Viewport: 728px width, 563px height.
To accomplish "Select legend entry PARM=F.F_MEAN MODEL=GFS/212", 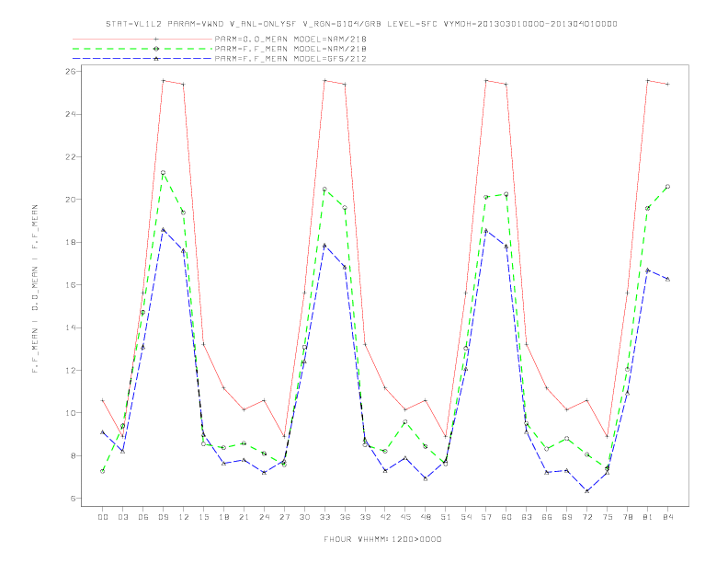I will (290, 59).
